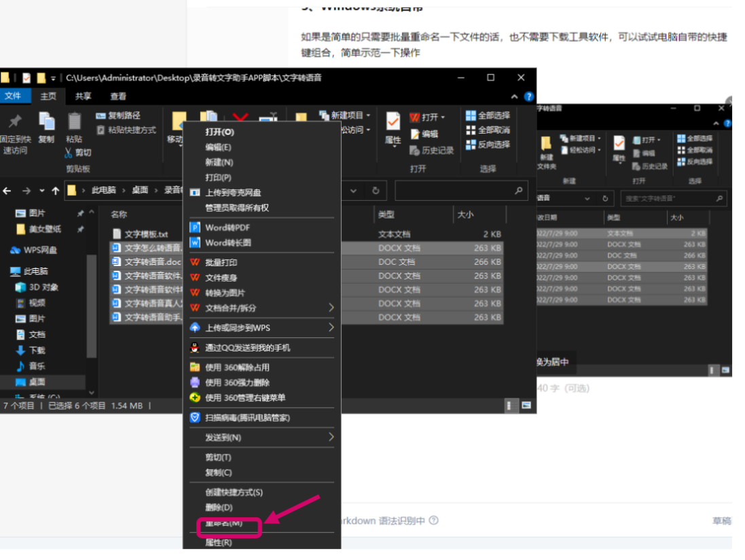Viewport: 745px width, 560px height.
Task: Click the 粘贴 clipboard icon in ribbon
Action: tap(74, 122)
